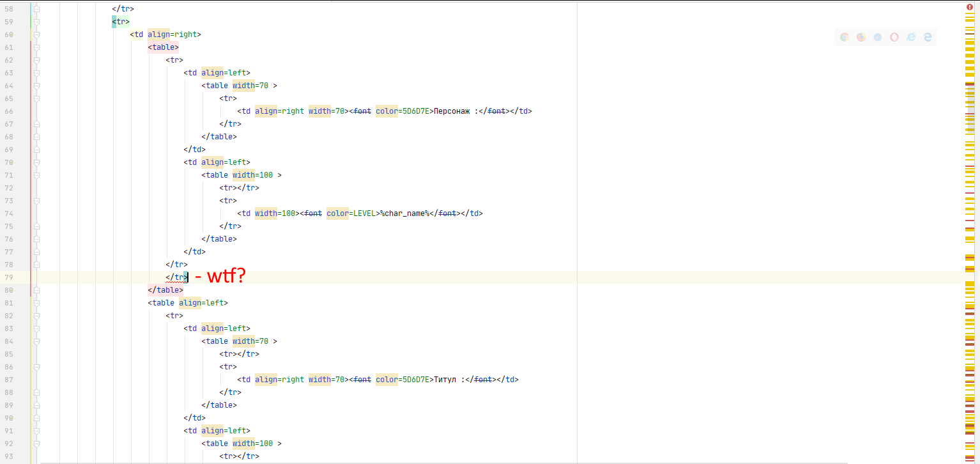Collapse the <tr> on line 65
Viewport: 980px width, 464px height.
(36, 98)
